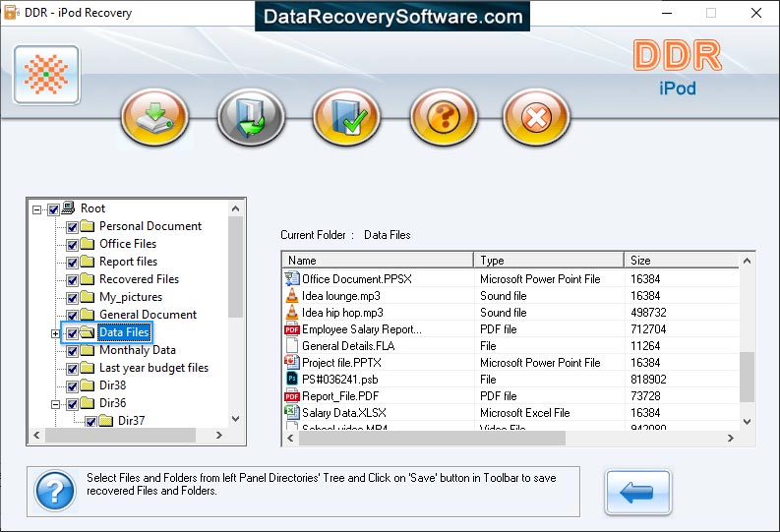Toggle the Dir37 checkbox
The image size is (780, 532).
click(90, 422)
